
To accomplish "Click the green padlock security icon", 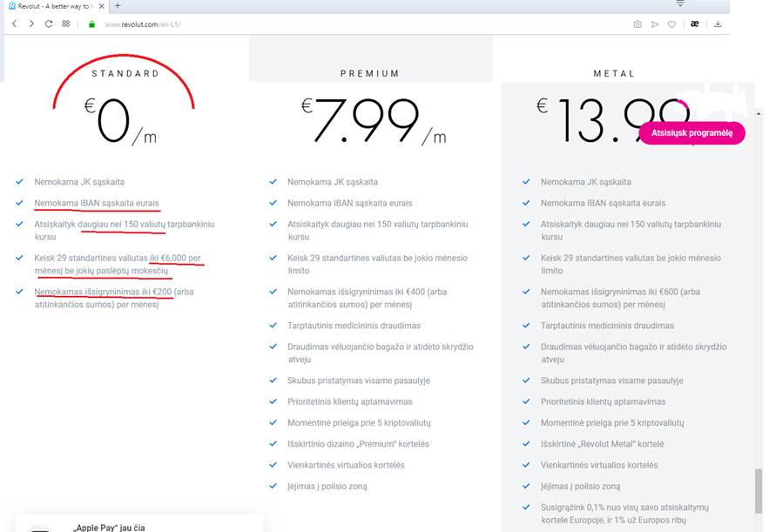I will pos(91,24).
